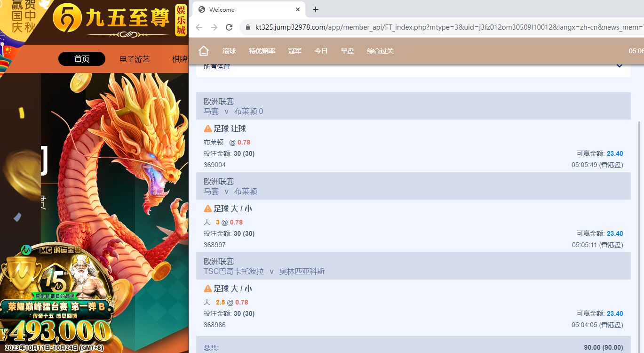Click warning icon on 布莱顿 让球 bet
644x353 pixels.
point(208,128)
